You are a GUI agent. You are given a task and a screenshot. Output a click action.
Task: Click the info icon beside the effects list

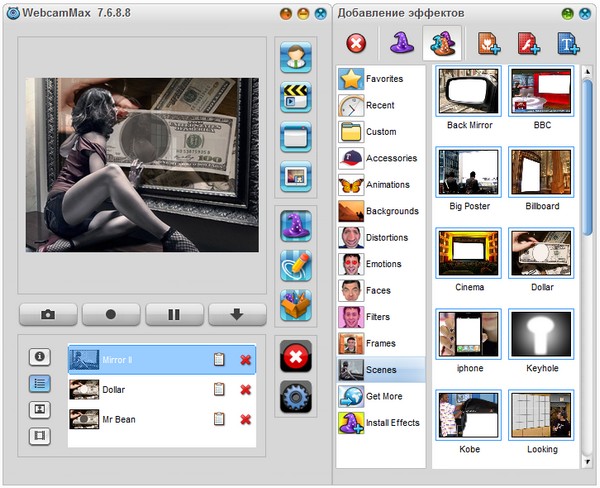[40, 356]
